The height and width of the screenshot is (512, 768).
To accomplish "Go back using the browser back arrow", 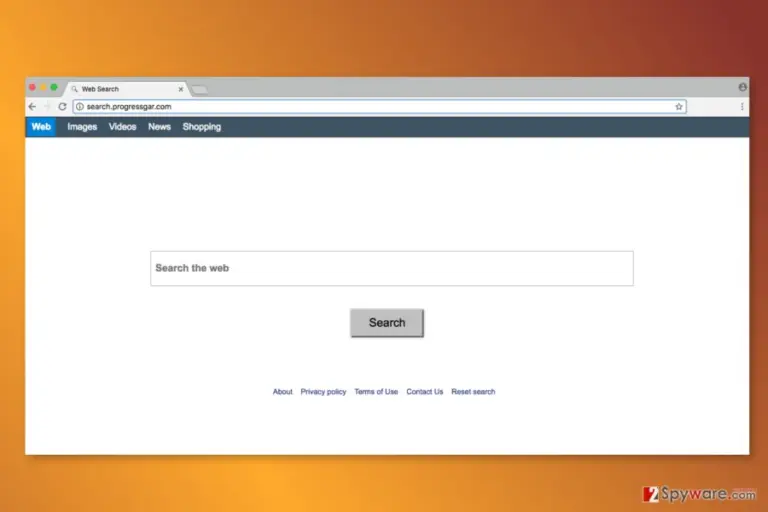I will pos(32,106).
